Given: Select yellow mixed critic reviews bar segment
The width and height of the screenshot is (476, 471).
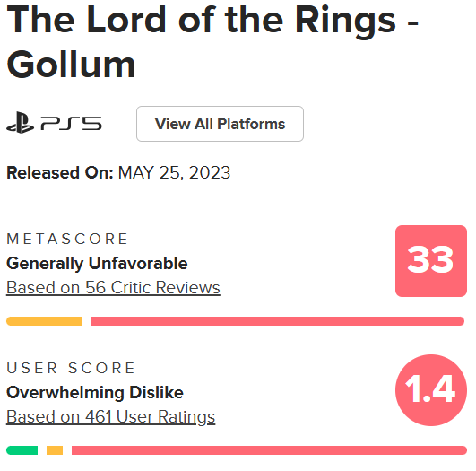Looking at the screenshot, I should coord(44,321).
